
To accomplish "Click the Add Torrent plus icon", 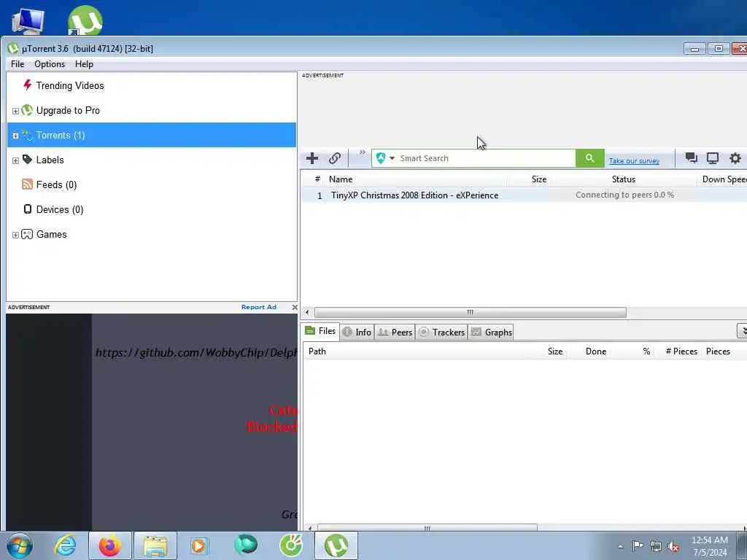I will pos(312,158).
